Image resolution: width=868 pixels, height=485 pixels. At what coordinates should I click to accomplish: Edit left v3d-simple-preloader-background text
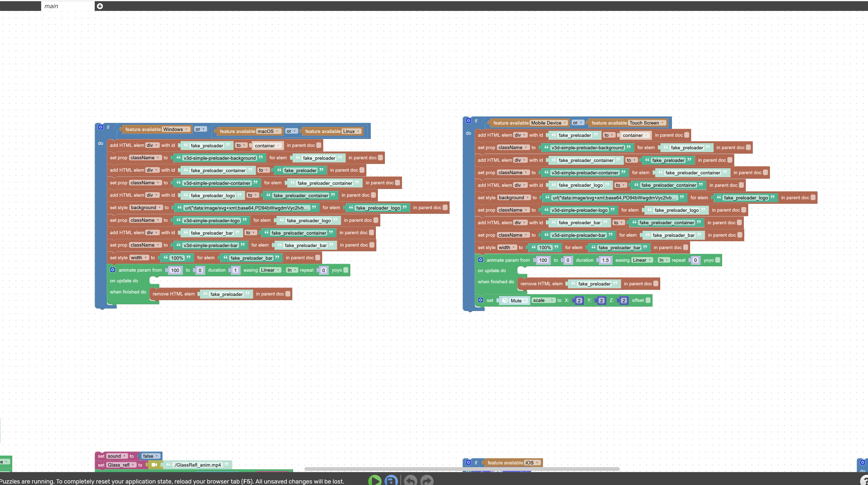coord(220,158)
